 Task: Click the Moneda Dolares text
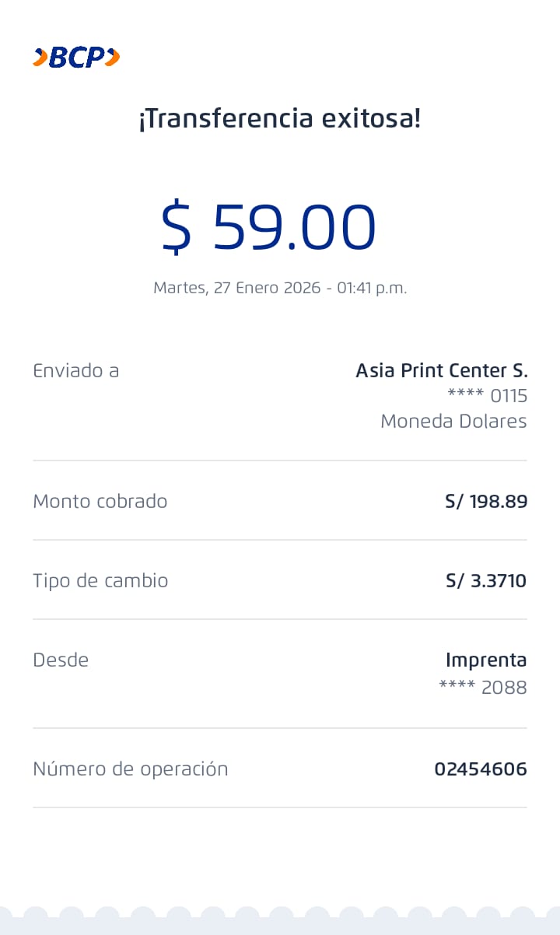453,422
